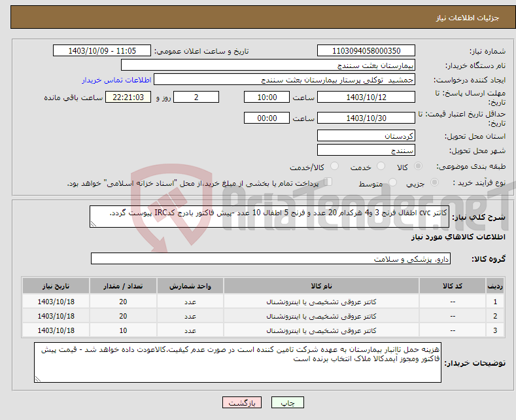Select the خدمت radio button
Image resolution: width=516 pixels, height=420 pixels.
coord(381,166)
